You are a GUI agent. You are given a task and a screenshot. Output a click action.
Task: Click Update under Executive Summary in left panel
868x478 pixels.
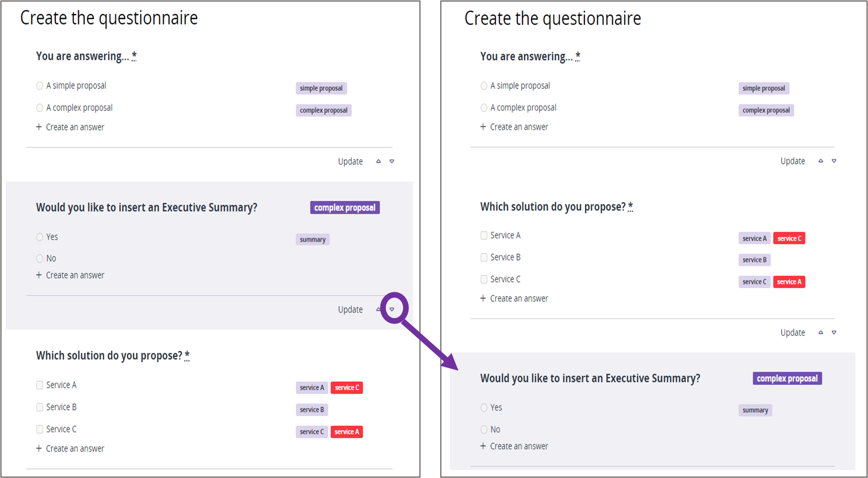[350, 310]
